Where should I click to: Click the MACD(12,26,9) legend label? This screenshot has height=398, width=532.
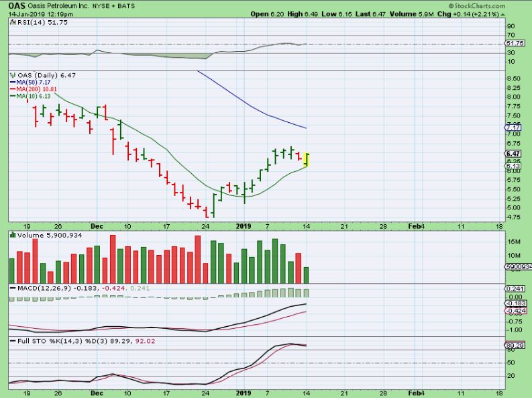point(44,288)
